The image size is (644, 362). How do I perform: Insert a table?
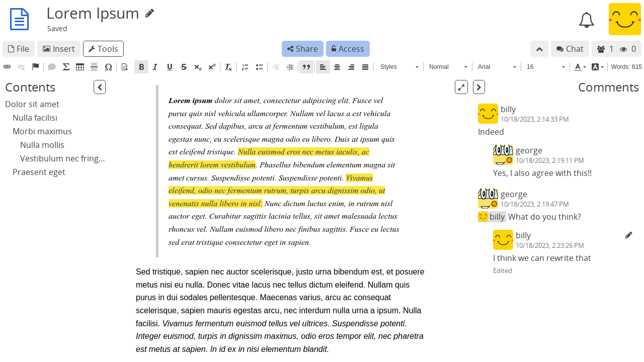click(x=79, y=66)
